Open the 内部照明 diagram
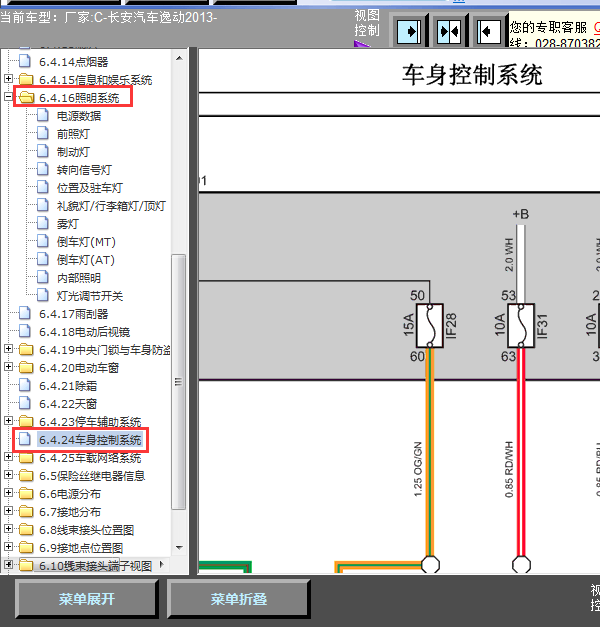This screenshot has width=600, height=629. [79, 278]
